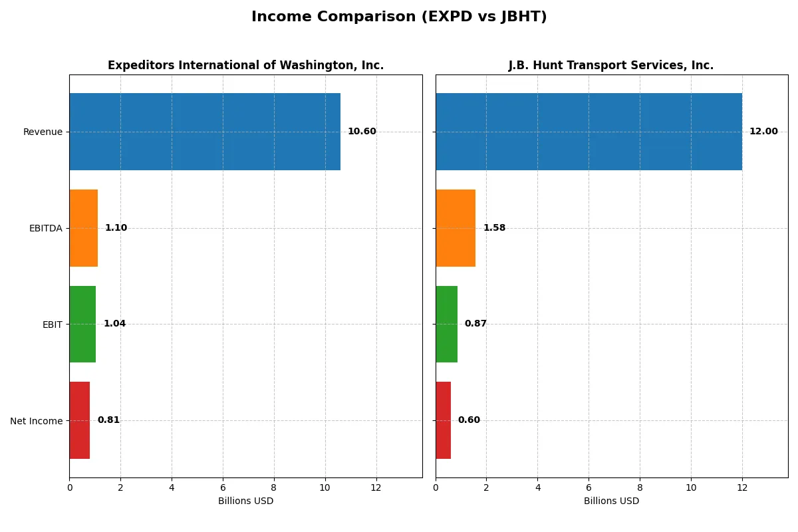Viewport: 798px width, 532px height.
Task: Select the Revenue axis label
Action: [x=43, y=131]
